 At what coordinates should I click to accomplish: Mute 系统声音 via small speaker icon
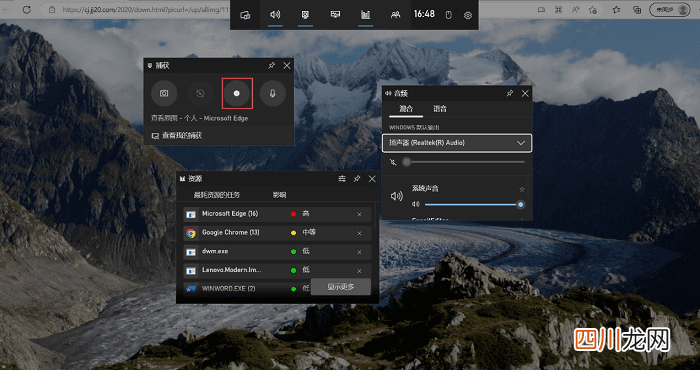pos(416,204)
